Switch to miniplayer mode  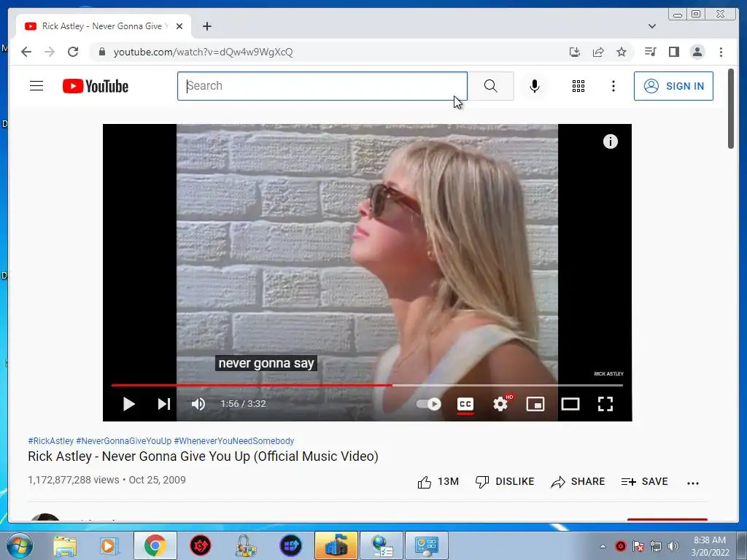[x=535, y=404]
